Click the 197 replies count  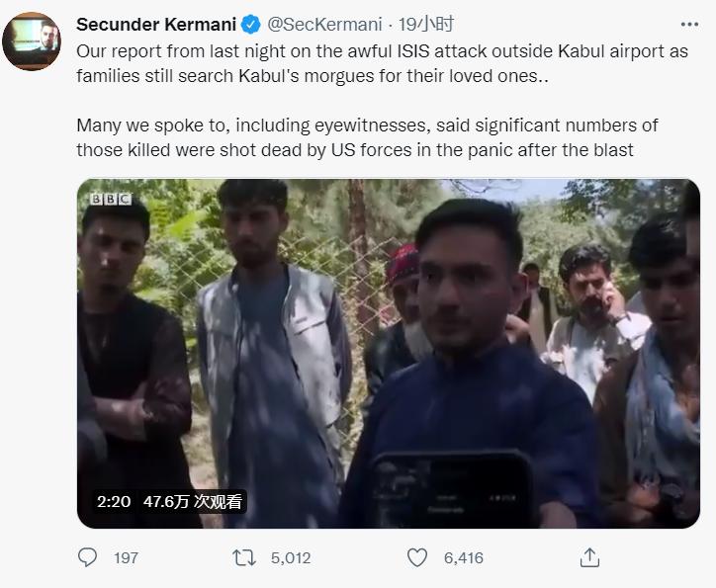click(x=126, y=558)
